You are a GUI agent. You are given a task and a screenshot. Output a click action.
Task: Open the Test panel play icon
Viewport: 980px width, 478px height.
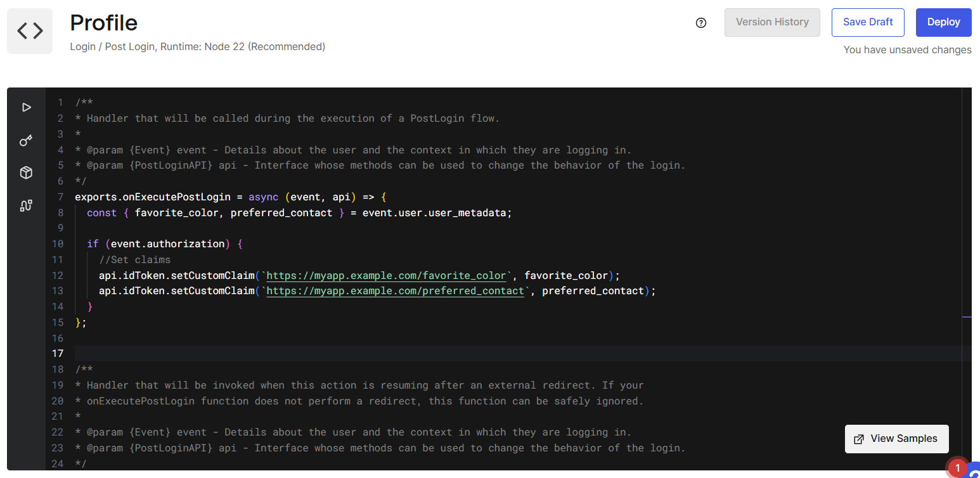click(26, 107)
